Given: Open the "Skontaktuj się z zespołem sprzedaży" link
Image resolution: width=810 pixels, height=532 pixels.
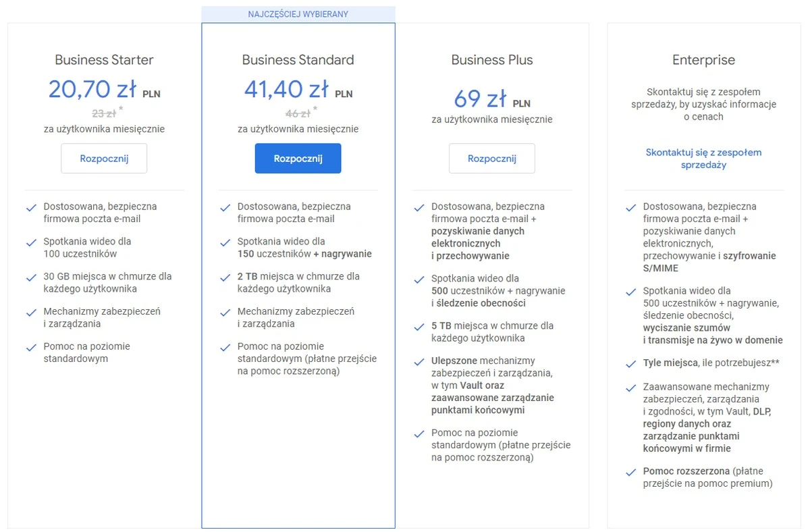Looking at the screenshot, I should pyautogui.click(x=704, y=158).
